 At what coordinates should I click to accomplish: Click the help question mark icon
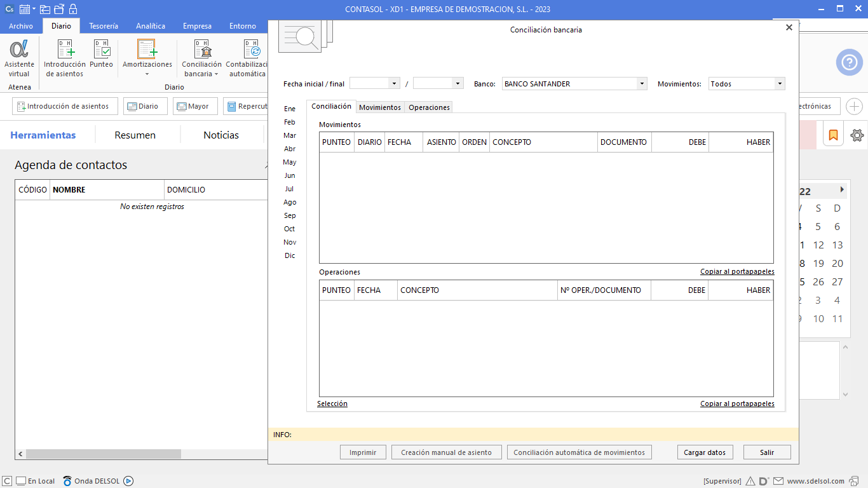[x=849, y=62]
